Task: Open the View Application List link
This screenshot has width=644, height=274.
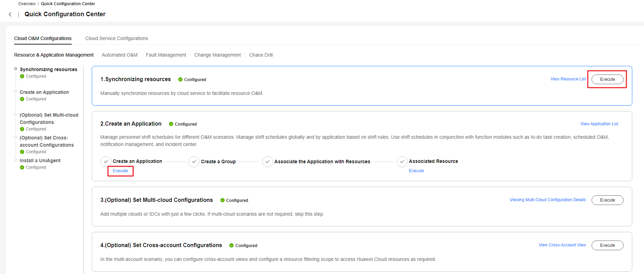Action: pyautogui.click(x=599, y=124)
